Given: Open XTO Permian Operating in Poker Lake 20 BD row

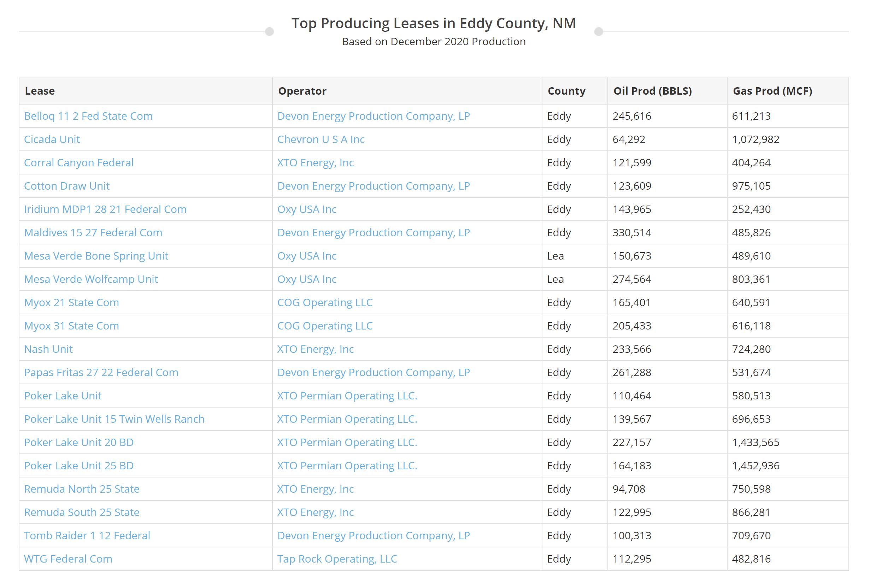Looking at the screenshot, I should pyautogui.click(x=347, y=442).
